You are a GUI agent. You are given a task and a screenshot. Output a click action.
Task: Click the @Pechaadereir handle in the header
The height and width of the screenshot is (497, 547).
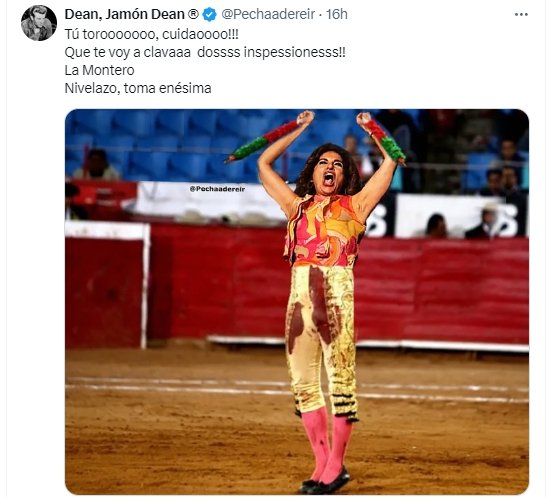pyautogui.click(x=268, y=15)
